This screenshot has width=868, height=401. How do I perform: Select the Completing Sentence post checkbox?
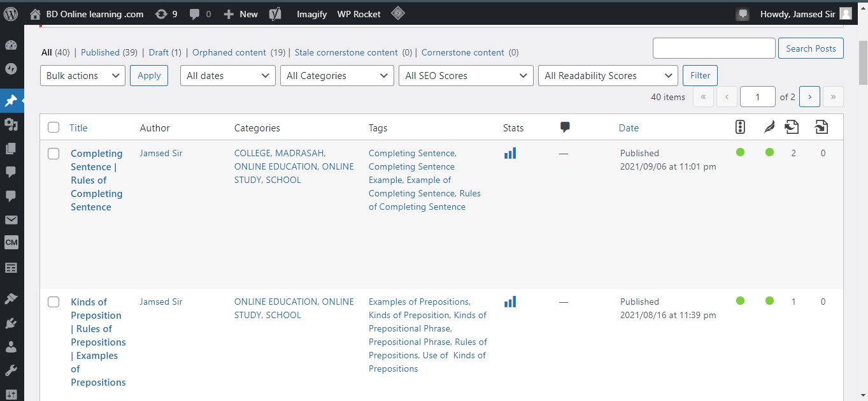click(53, 153)
